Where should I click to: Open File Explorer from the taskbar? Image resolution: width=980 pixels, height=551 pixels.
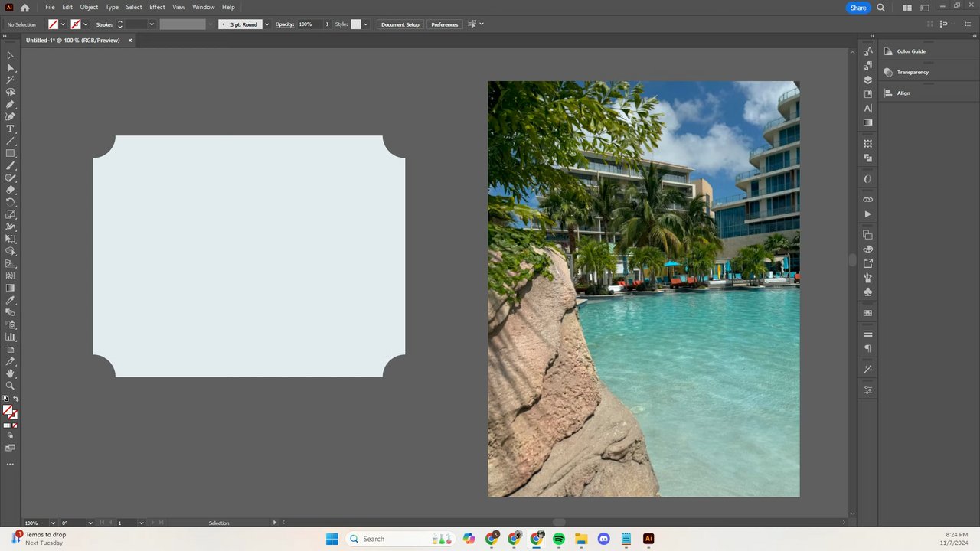[581, 539]
